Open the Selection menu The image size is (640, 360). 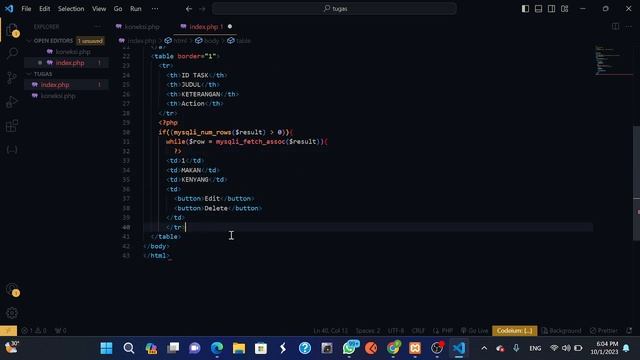pyautogui.click(x=71, y=9)
